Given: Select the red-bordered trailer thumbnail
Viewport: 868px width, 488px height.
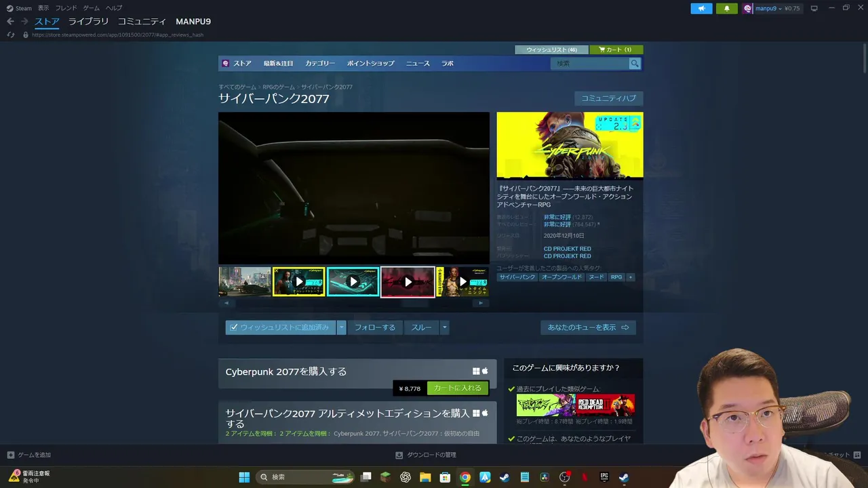Looking at the screenshot, I should point(408,281).
